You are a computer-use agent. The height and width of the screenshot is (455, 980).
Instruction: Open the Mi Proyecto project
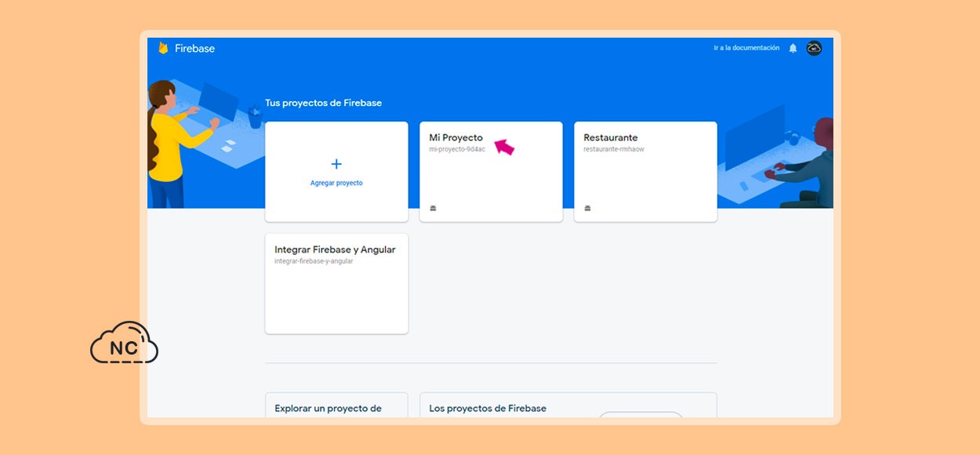coord(491,172)
